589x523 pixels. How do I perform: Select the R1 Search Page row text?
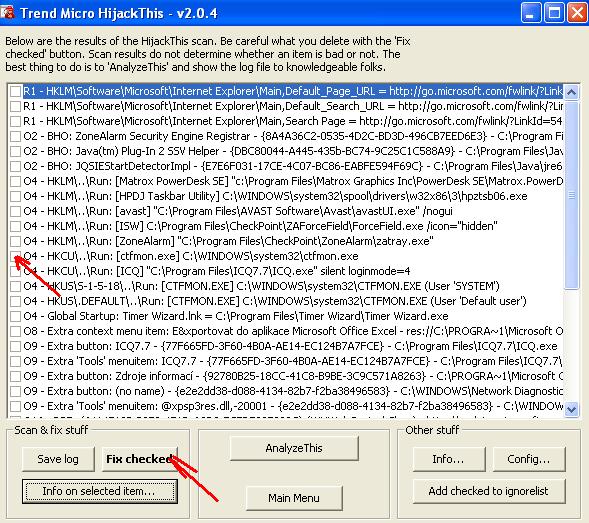point(293,121)
